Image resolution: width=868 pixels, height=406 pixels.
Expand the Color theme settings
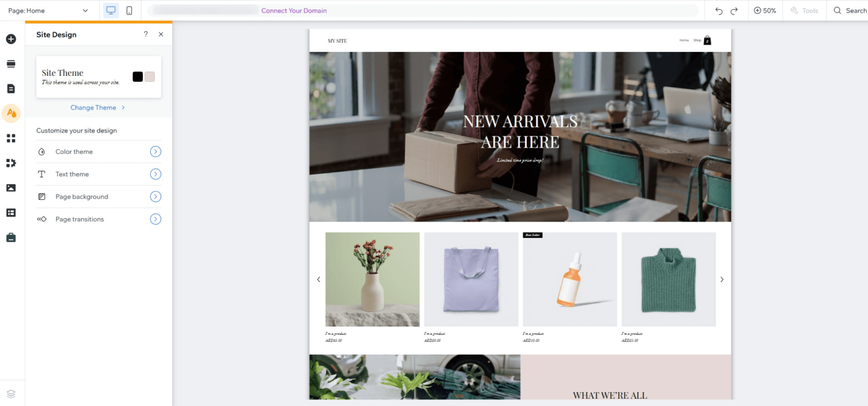[x=99, y=152]
